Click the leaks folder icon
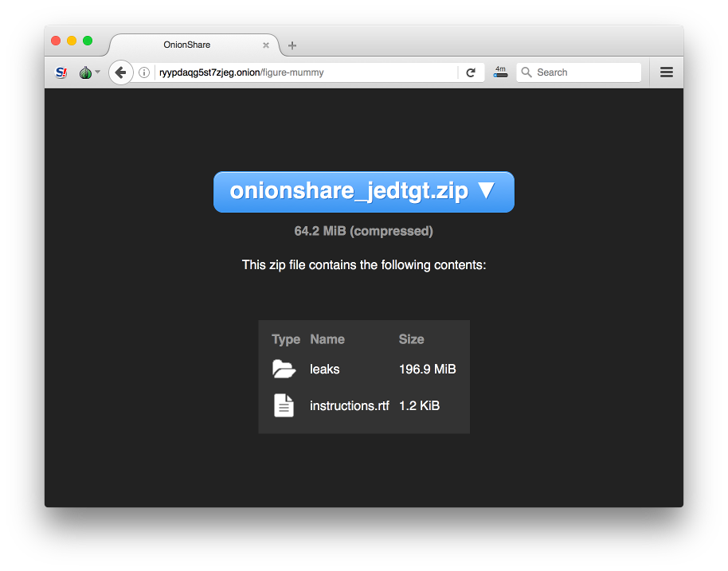This screenshot has width=728, height=571. [284, 369]
